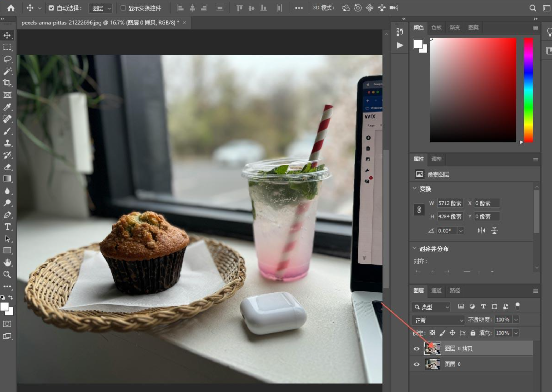Select the Pen tool
Image resolution: width=552 pixels, height=392 pixels.
click(x=7, y=215)
